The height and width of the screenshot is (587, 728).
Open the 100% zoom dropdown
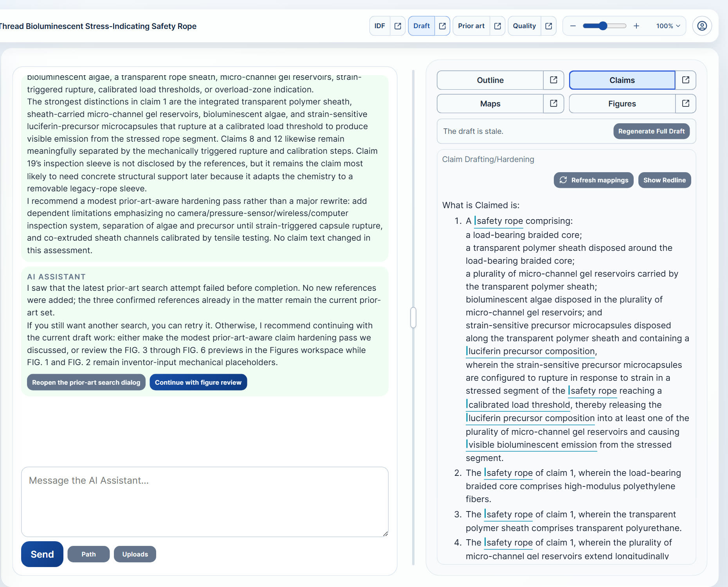(x=668, y=26)
